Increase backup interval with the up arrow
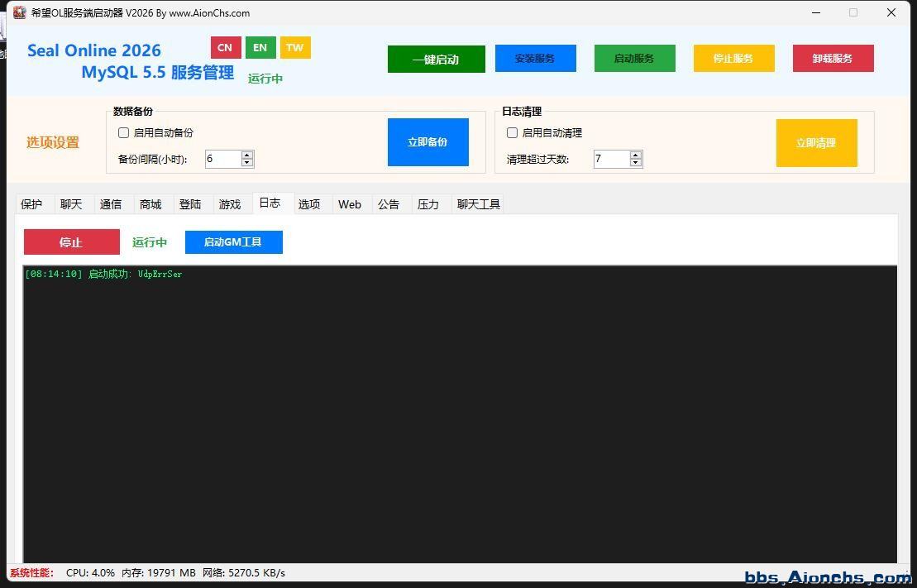The width and height of the screenshot is (917, 588). (247, 155)
